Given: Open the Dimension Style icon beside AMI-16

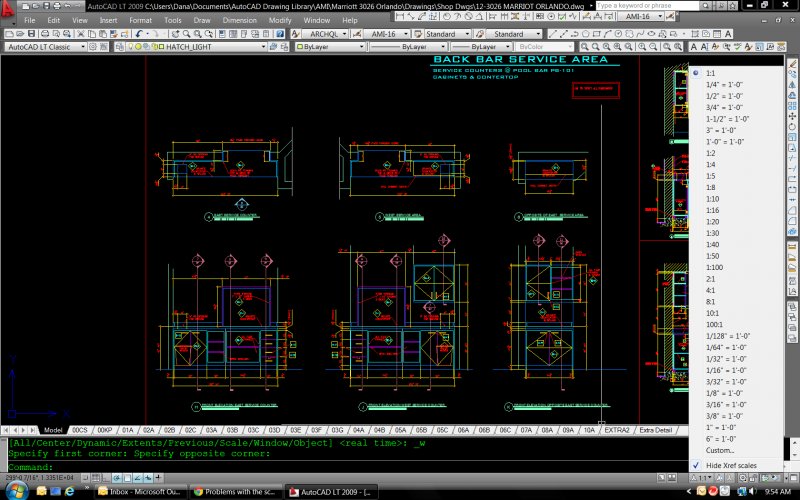Looking at the screenshot, I should click(x=357, y=34).
